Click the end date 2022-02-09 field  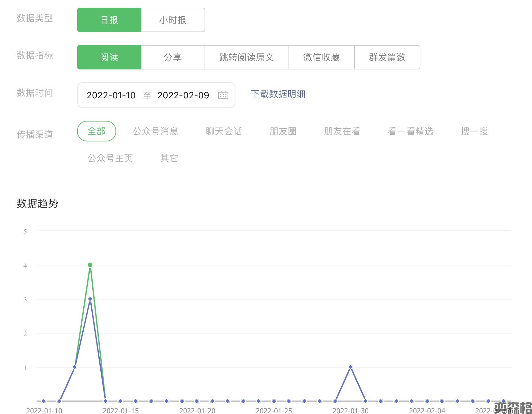tap(183, 95)
